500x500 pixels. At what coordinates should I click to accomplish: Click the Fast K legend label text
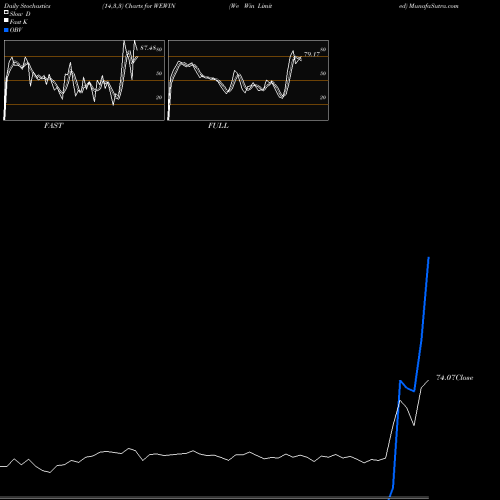coord(19,22)
